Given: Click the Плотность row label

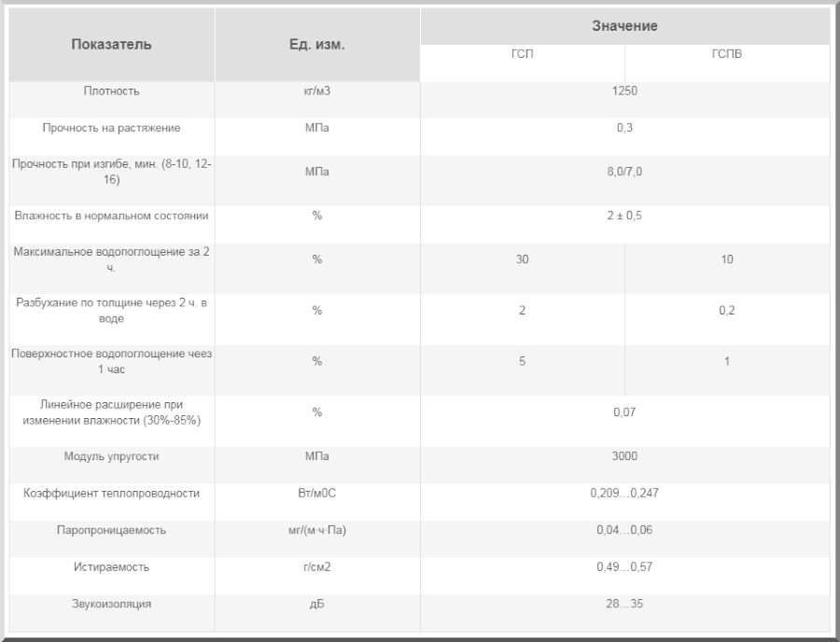Looking at the screenshot, I should click(111, 91).
